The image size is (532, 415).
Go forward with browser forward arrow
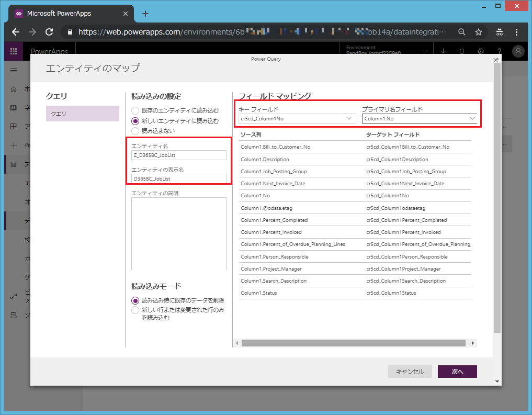32,32
